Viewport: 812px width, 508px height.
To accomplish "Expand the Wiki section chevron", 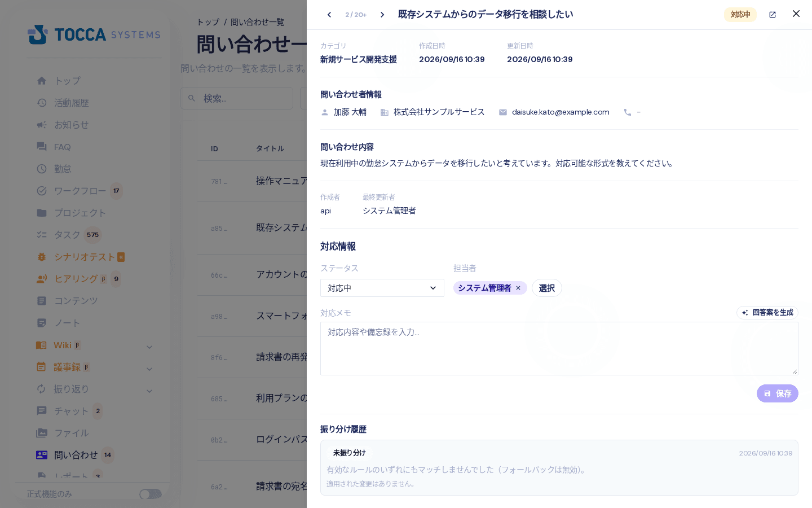I will 149,347.
